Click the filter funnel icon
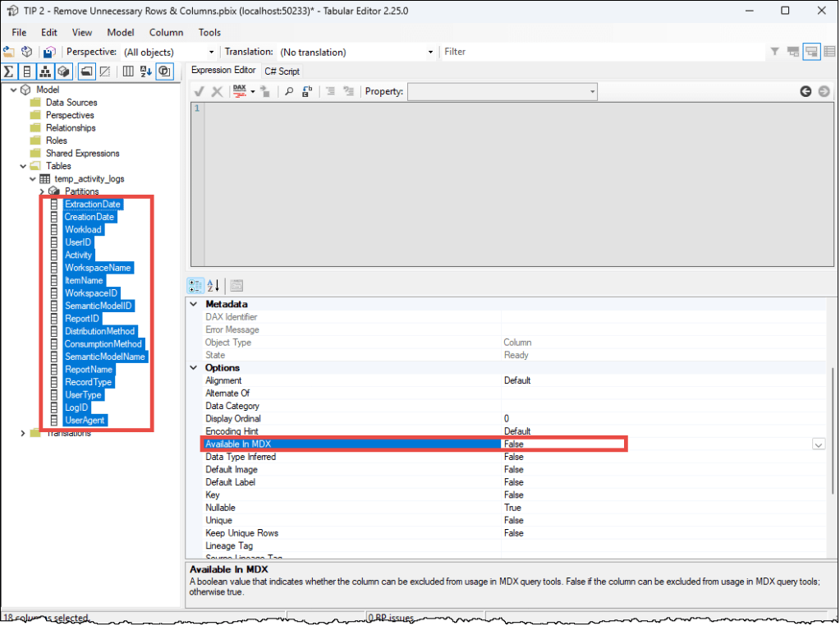Viewport: 840px width, 626px height. click(774, 52)
